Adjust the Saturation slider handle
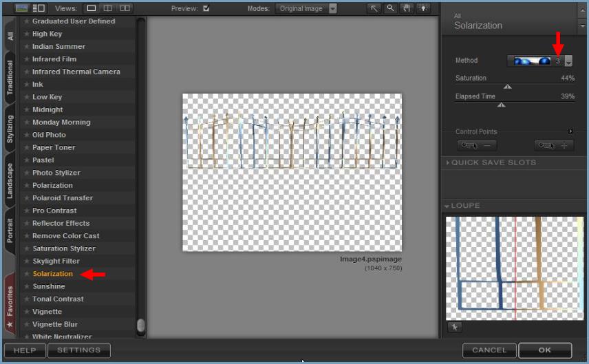589x364 pixels. [508, 87]
